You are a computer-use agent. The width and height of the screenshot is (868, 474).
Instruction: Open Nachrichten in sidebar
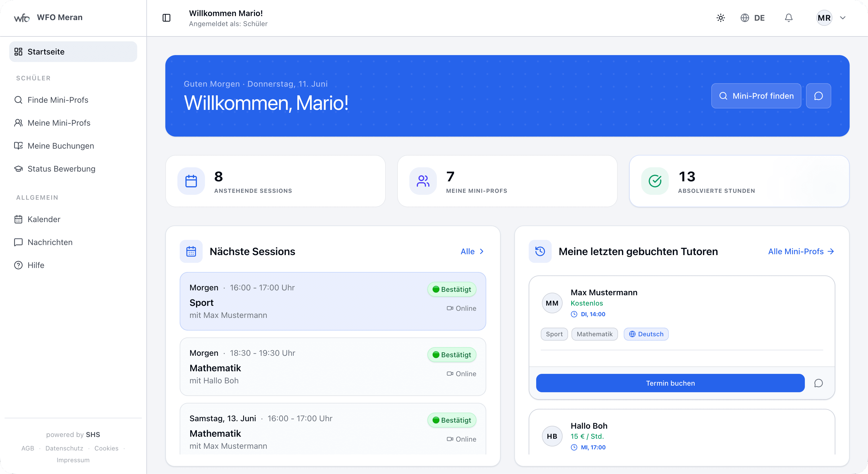coord(73,242)
